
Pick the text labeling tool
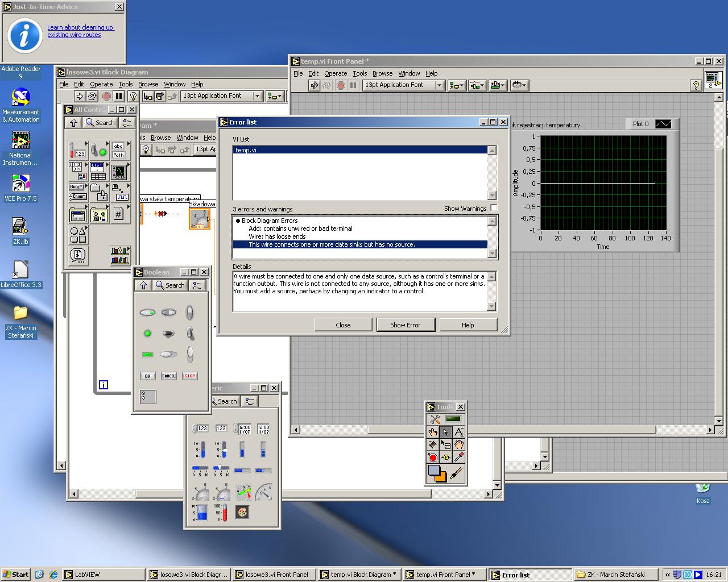458,432
